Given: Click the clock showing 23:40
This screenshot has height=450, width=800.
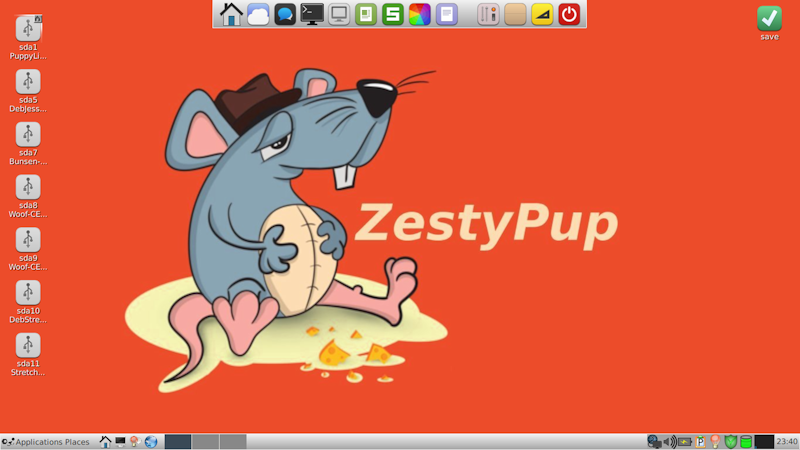Looking at the screenshot, I should pos(787,442).
